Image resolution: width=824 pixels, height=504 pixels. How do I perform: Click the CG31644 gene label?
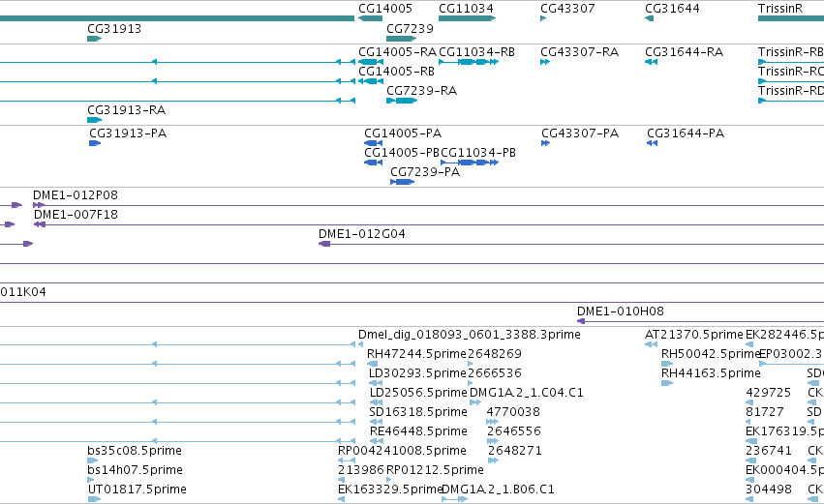[x=672, y=9]
